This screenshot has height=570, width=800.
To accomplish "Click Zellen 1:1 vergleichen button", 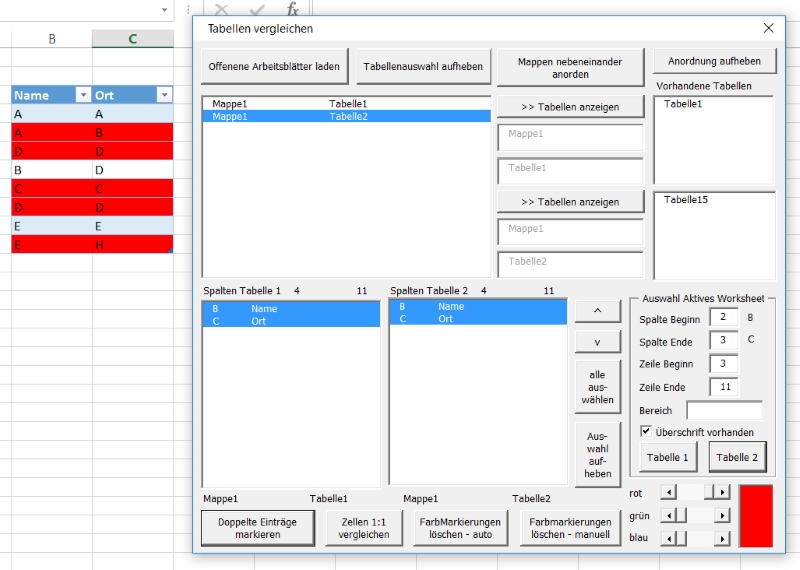I will pos(364,528).
